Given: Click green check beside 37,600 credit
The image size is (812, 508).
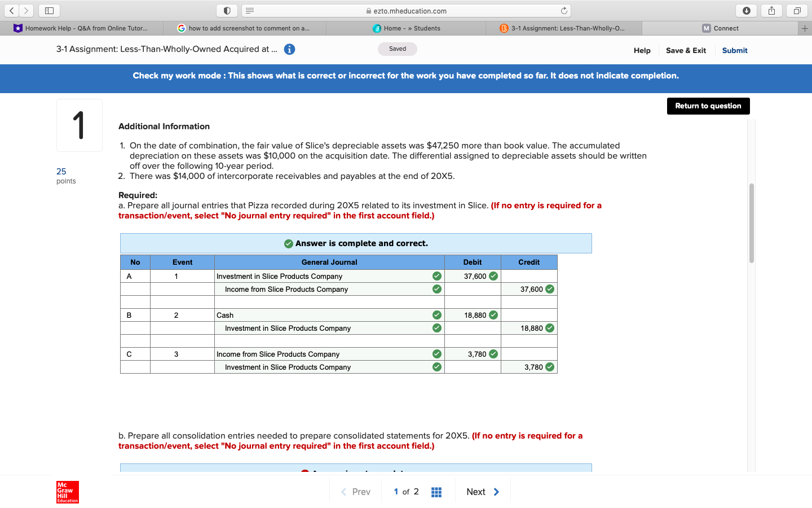Looking at the screenshot, I should click(x=550, y=289).
